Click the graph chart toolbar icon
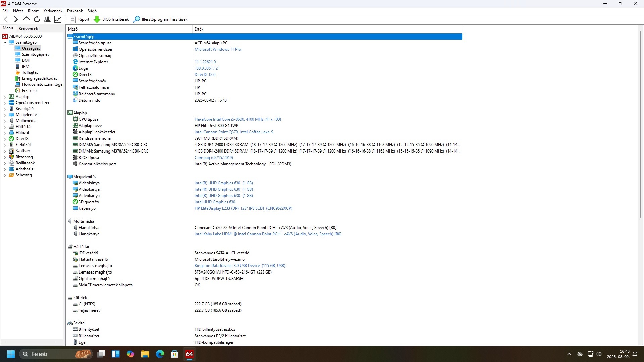This screenshot has height=362, width=644. point(58,19)
